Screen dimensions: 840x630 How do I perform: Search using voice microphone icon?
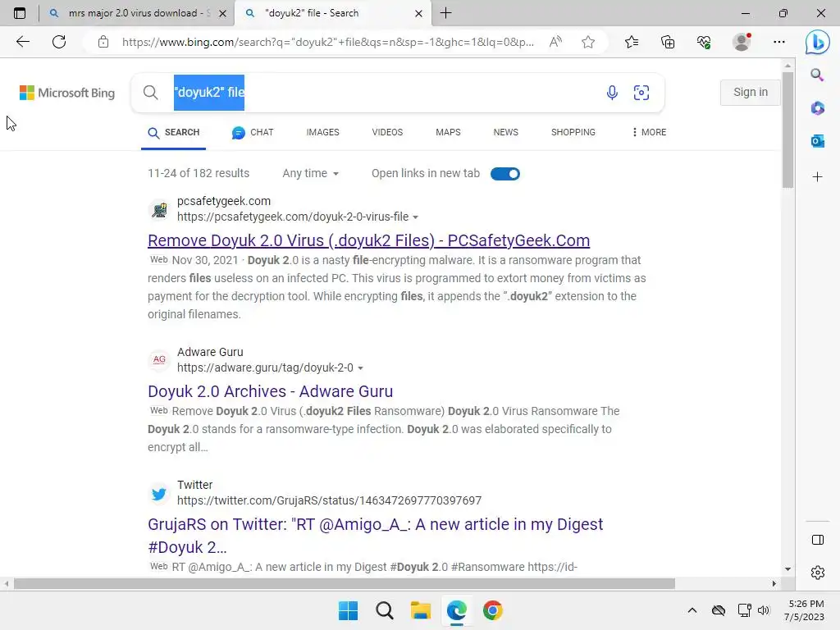pyautogui.click(x=612, y=93)
